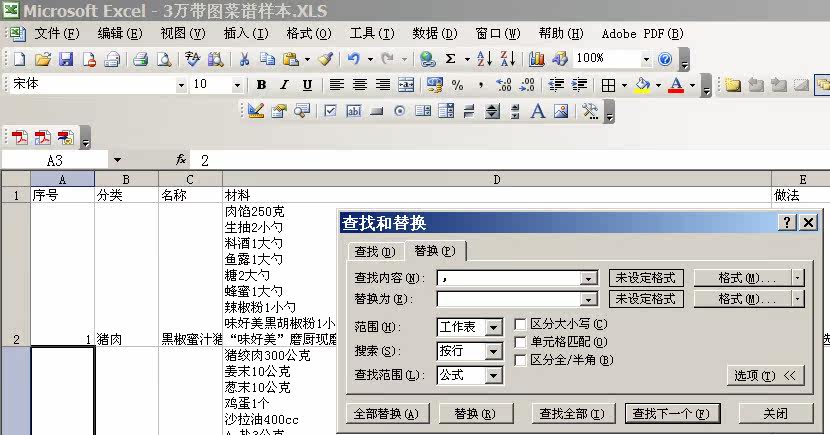The image size is (830, 435).
Task: Toggle 区分全/半角 checkbox
Action: click(x=520, y=360)
